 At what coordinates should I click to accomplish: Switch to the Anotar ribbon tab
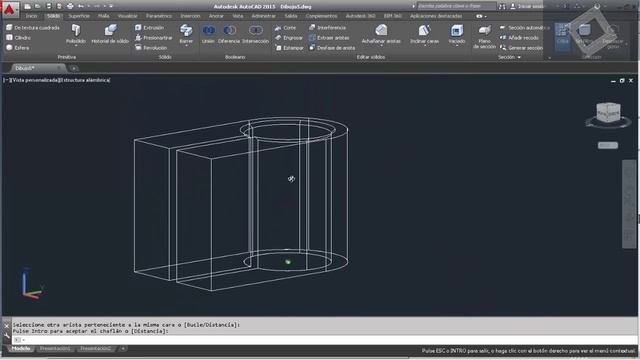click(216, 16)
